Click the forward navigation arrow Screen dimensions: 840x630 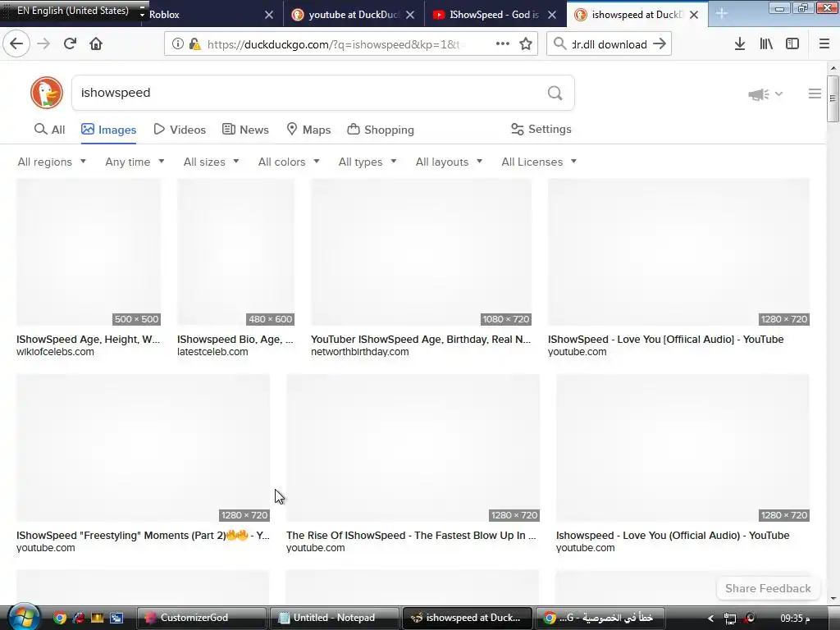click(x=43, y=44)
